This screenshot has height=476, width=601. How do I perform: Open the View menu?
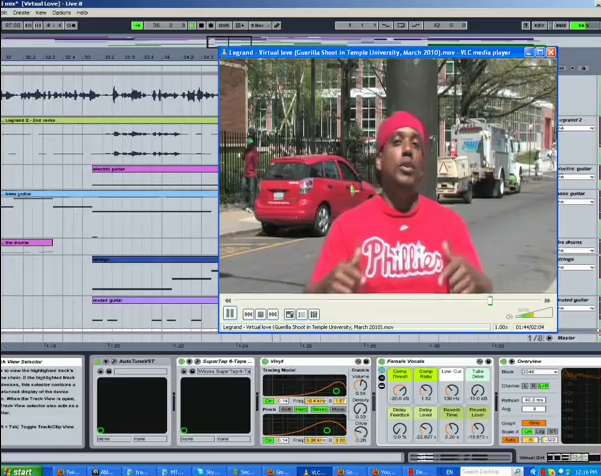[41, 13]
